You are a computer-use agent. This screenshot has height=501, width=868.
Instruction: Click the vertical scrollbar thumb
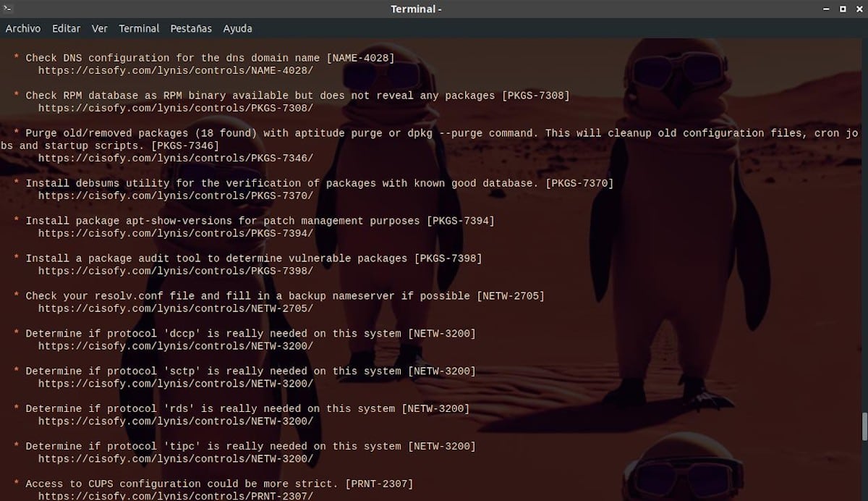pos(864,426)
